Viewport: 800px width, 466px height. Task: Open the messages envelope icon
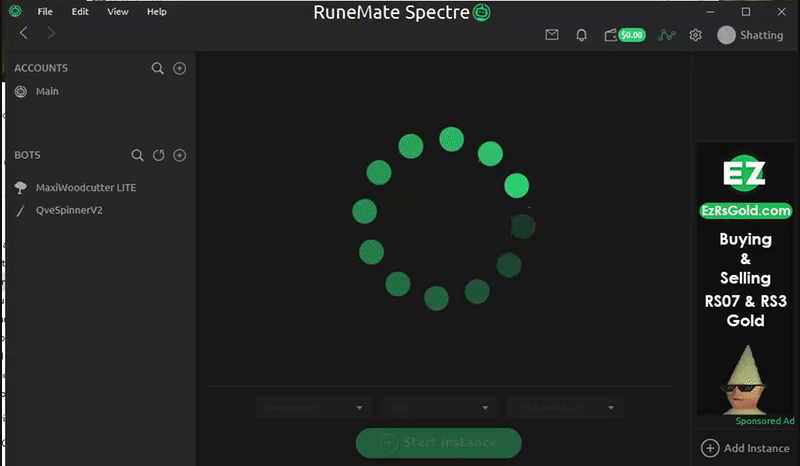click(552, 35)
